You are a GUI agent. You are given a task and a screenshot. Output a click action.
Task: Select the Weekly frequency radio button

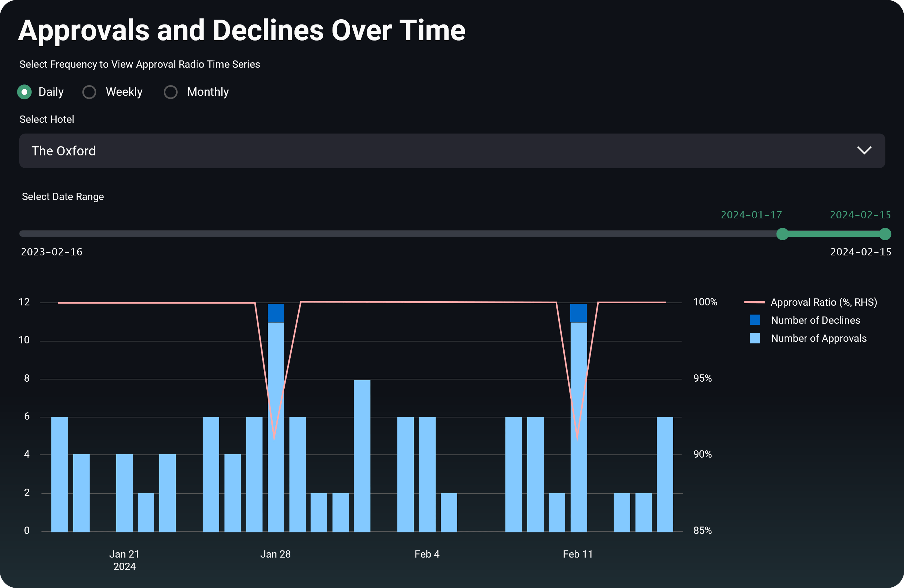point(89,92)
